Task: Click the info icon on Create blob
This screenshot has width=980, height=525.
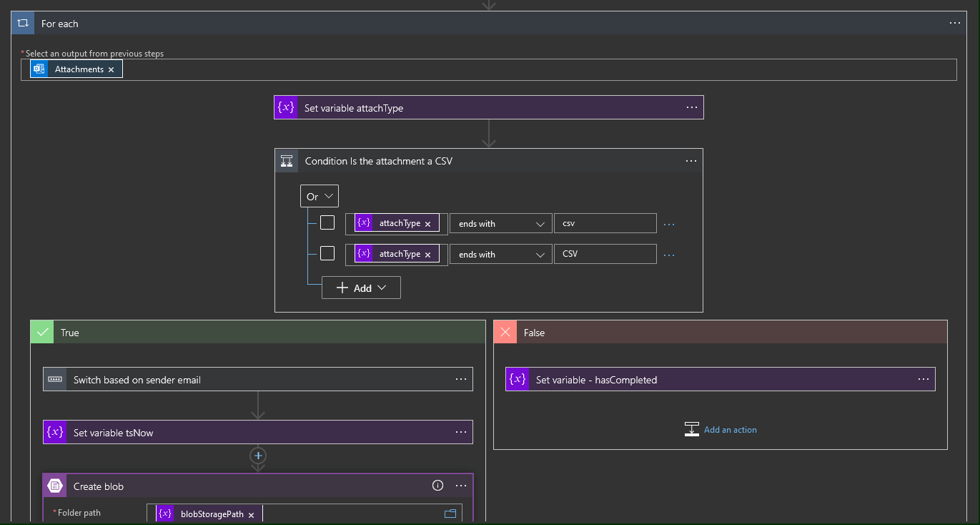Action: [437, 485]
